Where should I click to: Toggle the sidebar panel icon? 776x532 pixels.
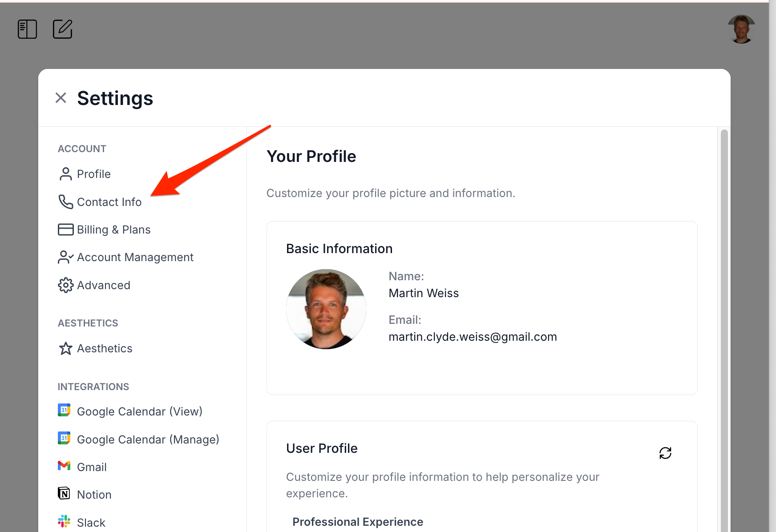coord(27,29)
